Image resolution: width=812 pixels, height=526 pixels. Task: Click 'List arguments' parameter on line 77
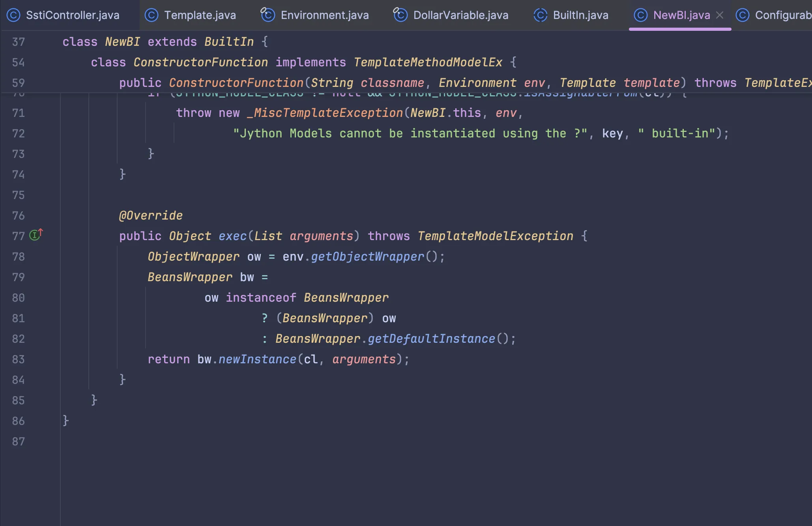tap(303, 236)
